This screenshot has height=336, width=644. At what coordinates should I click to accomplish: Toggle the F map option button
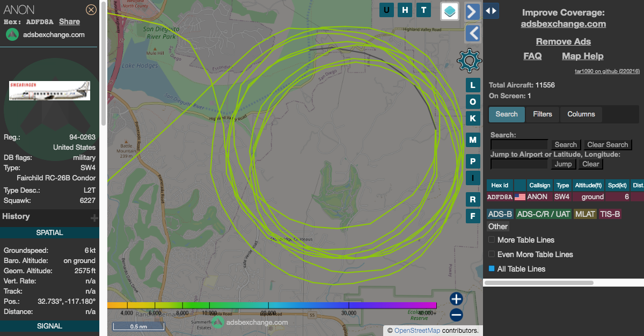(472, 216)
